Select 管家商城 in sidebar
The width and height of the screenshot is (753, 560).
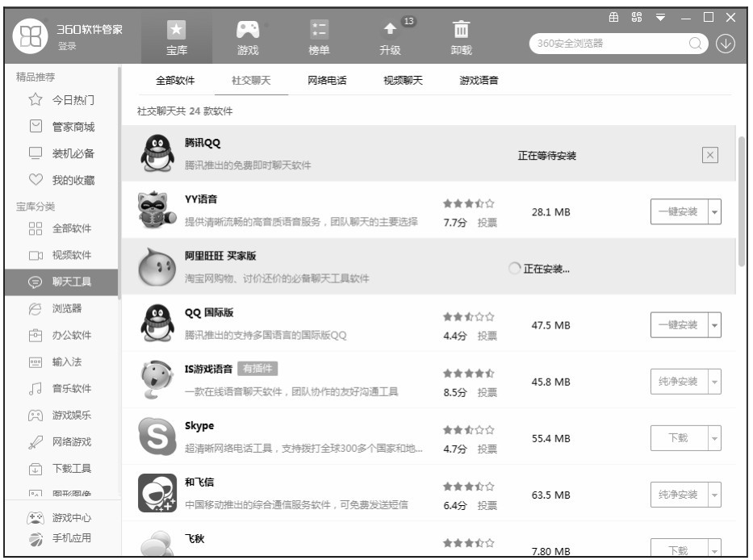(61, 127)
